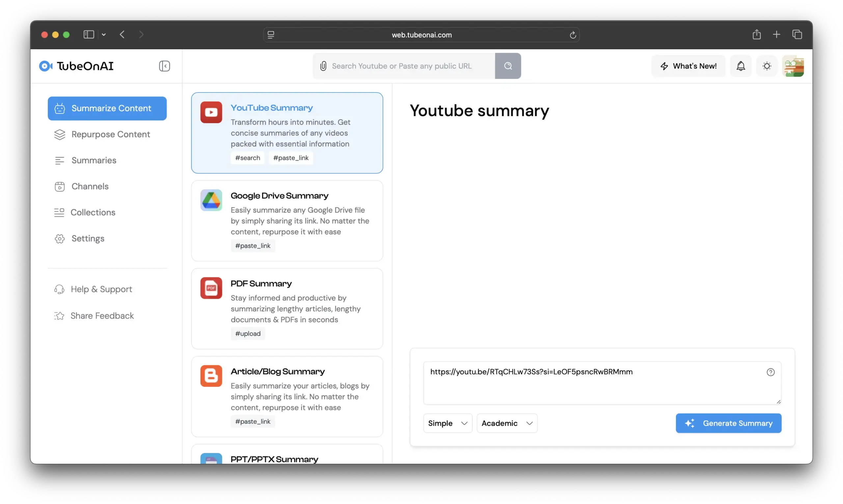Image resolution: width=843 pixels, height=504 pixels.
Task: Click the Share Feedback star icon
Action: point(59,316)
